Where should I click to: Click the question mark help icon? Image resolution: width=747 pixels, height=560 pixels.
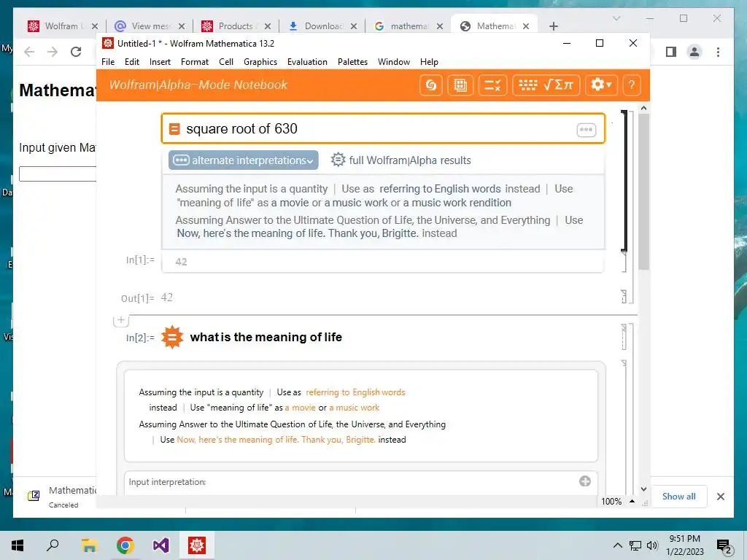click(x=632, y=85)
